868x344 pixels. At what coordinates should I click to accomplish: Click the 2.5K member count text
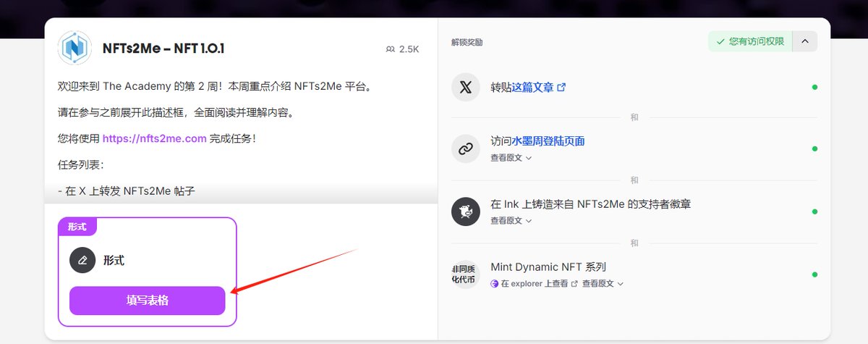(409, 49)
